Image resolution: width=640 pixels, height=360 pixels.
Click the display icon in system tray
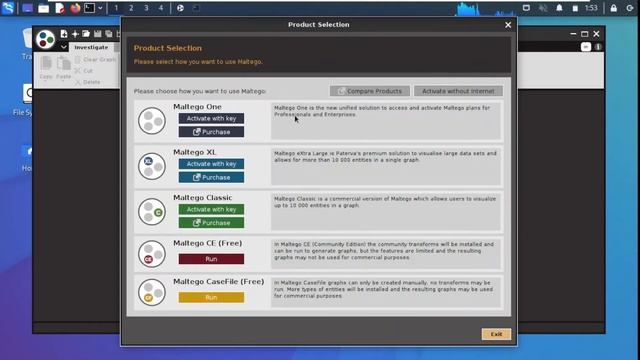(x=526, y=8)
